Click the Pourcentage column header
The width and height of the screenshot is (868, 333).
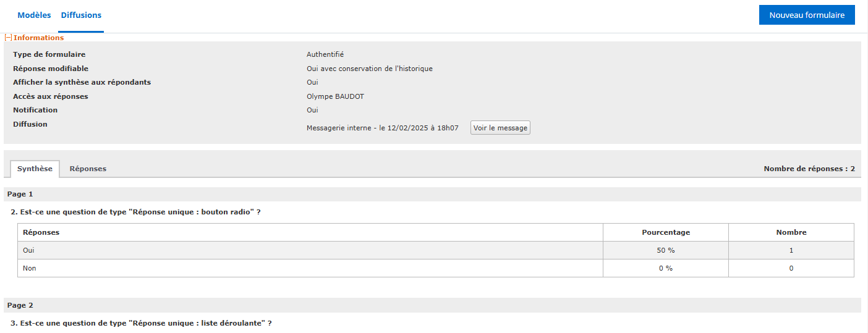[x=665, y=232]
